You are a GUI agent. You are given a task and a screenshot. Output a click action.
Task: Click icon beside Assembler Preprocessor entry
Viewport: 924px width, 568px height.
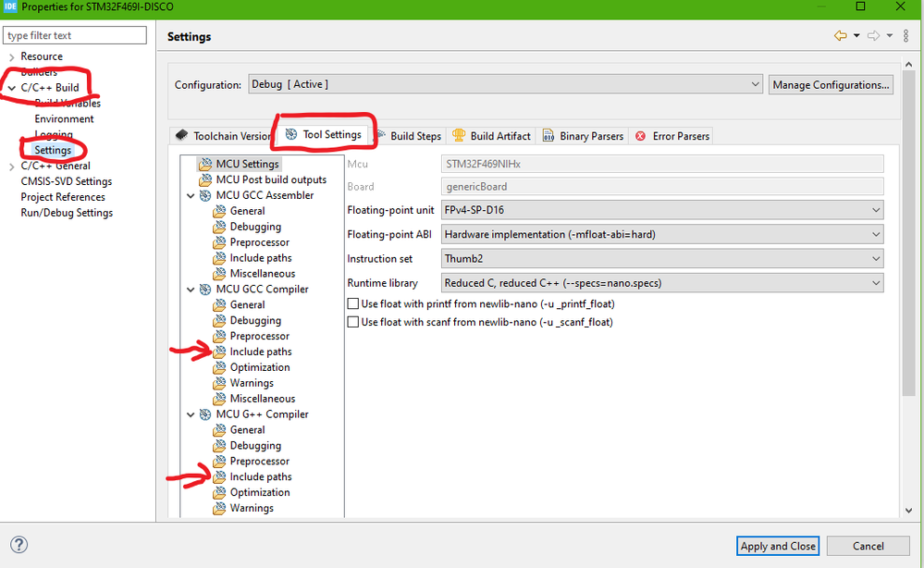point(219,242)
